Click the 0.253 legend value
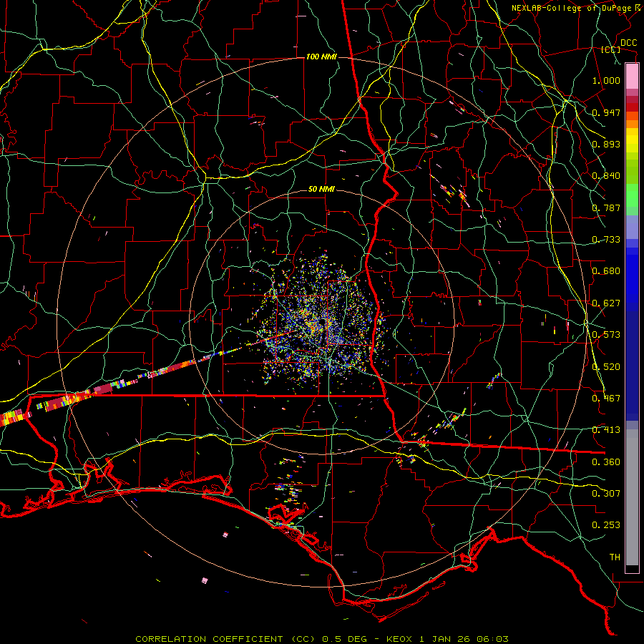This screenshot has width=644, height=644. (606, 525)
